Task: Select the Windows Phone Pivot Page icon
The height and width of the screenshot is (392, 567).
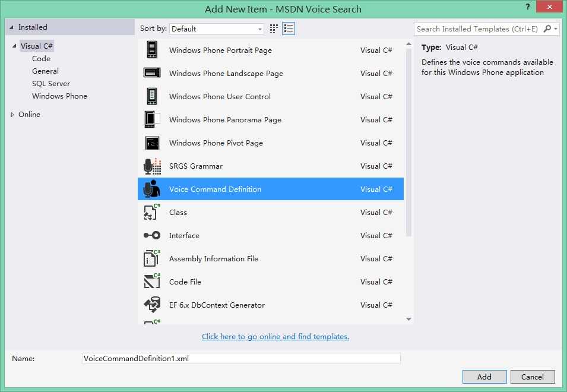Action: click(x=152, y=143)
